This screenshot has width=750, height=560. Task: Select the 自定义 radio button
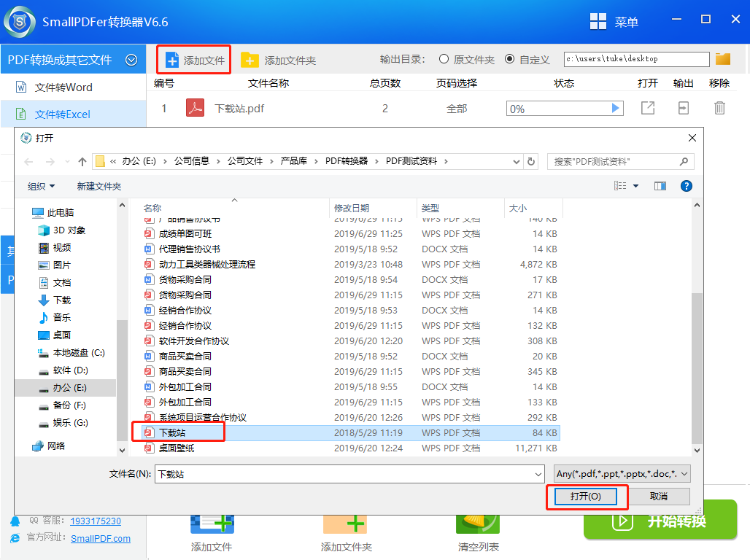click(510, 59)
